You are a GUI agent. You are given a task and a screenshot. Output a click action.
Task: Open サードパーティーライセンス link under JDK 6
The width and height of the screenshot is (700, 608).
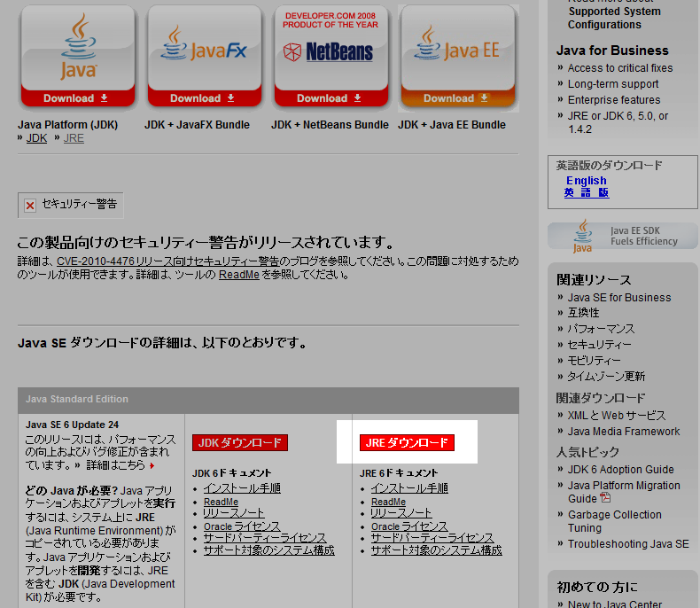[265, 538]
